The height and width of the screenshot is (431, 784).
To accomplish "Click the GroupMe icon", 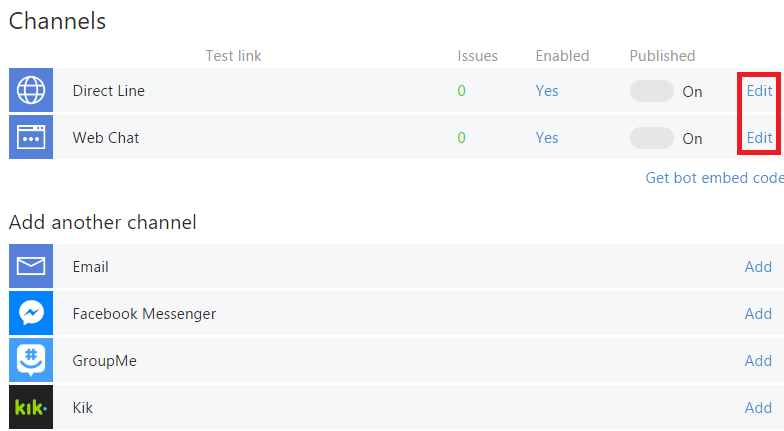I will click(31, 360).
